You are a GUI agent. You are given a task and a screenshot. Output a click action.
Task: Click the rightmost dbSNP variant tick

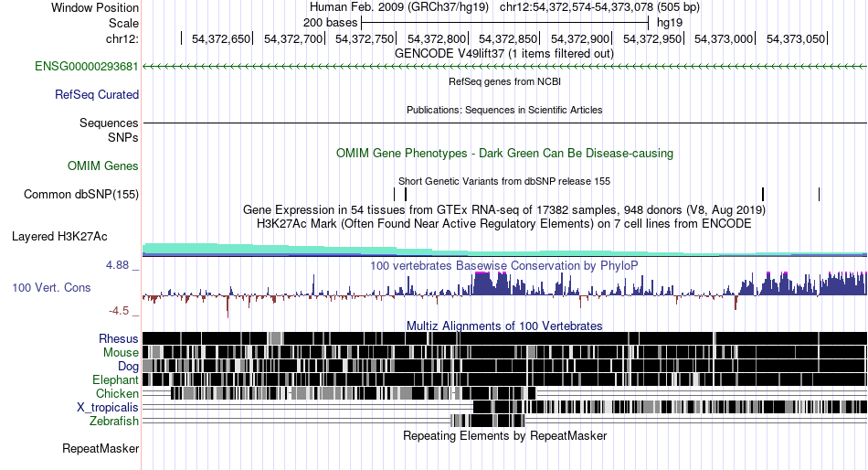point(819,195)
